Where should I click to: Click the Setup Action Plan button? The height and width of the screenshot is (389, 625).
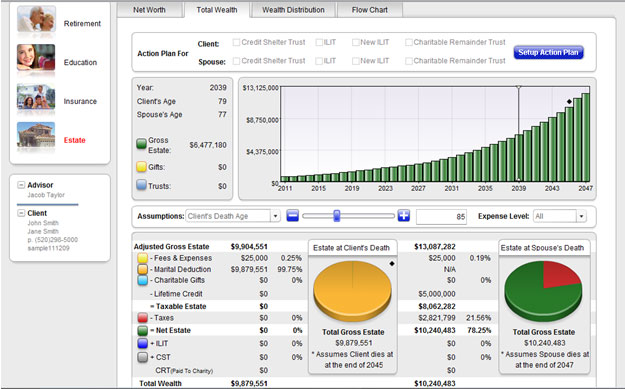[x=548, y=53]
